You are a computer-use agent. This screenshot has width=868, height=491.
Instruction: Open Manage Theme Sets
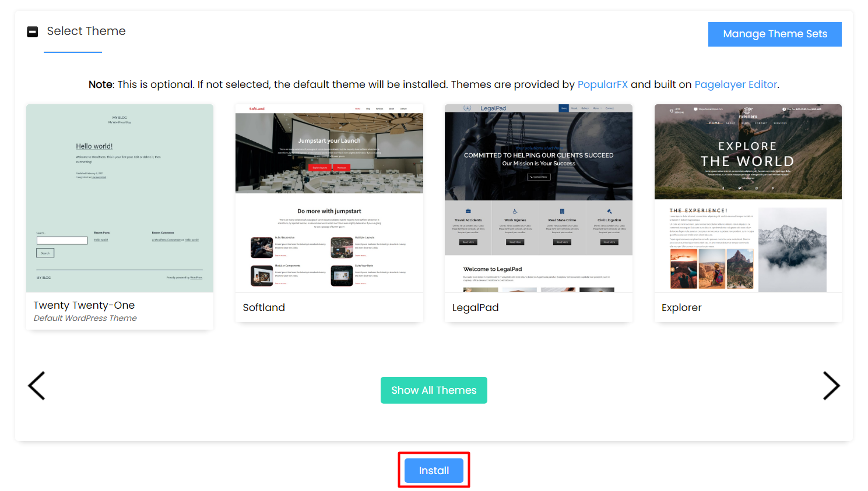[x=774, y=34]
